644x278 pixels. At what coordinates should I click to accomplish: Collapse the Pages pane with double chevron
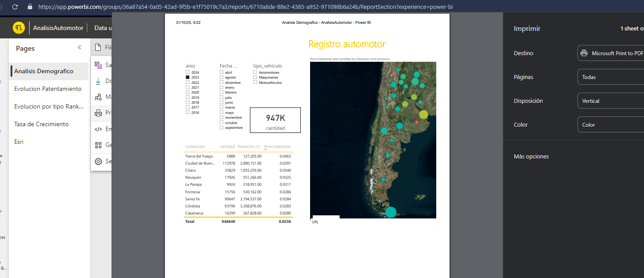(x=79, y=47)
